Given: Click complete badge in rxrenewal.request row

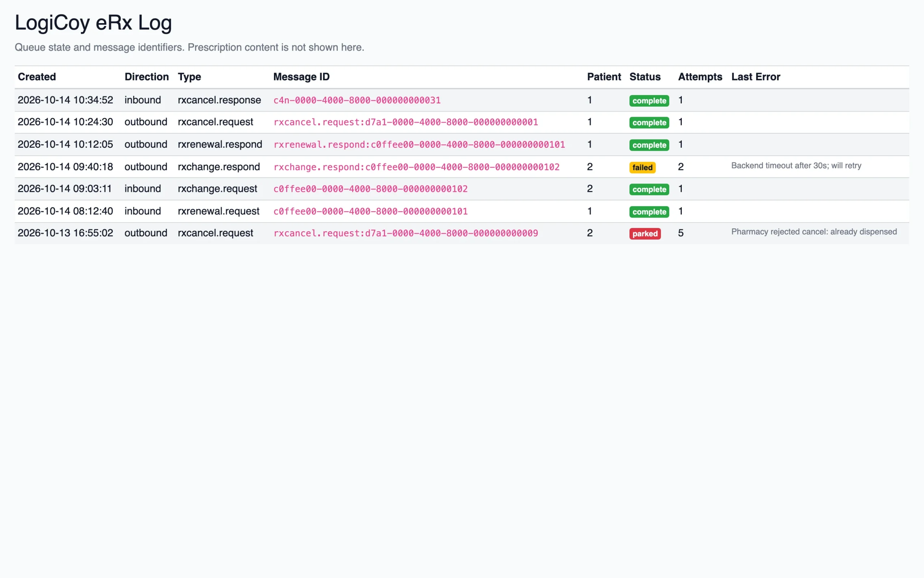Looking at the screenshot, I should click(649, 212).
